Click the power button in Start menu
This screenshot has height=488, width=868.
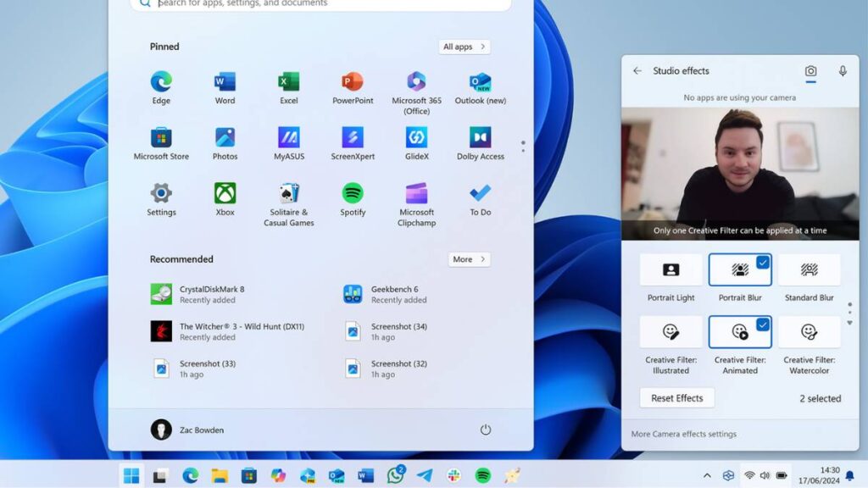click(486, 430)
